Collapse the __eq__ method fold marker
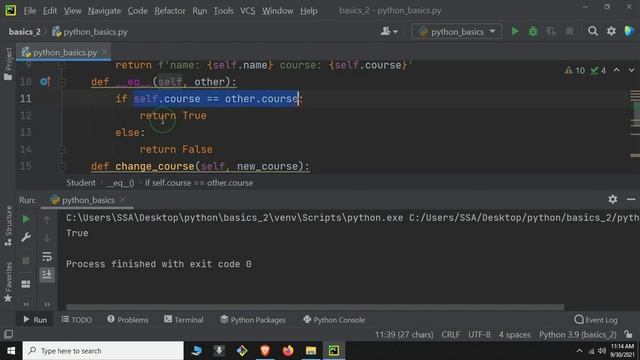The image size is (640, 360). (x=62, y=82)
